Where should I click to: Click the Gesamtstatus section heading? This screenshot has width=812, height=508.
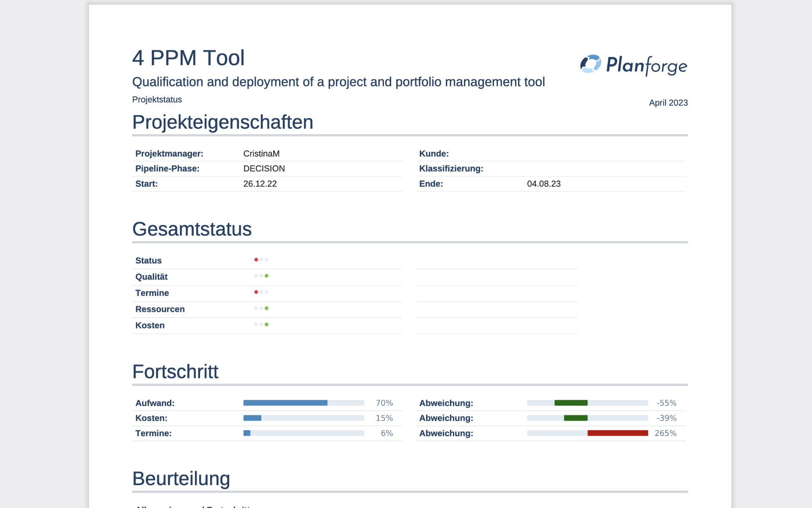(192, 229)
